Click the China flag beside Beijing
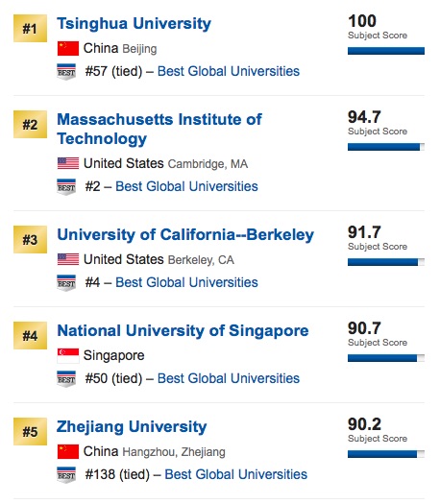 (x=68, y=49)
